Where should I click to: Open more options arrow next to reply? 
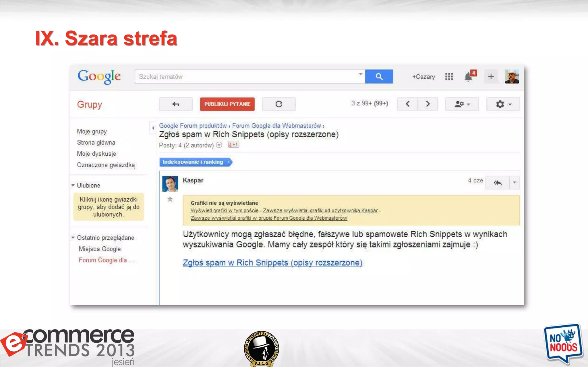[514, 183]
